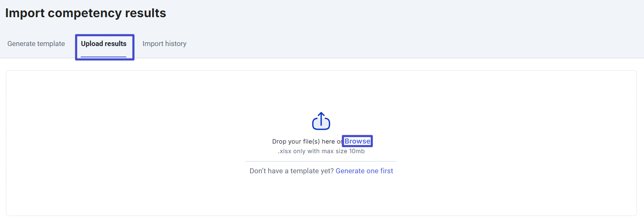Click the tray base of the upload icon
Image resolution: width=644 pixels, height=221 pixels.
tap(321, 126)
